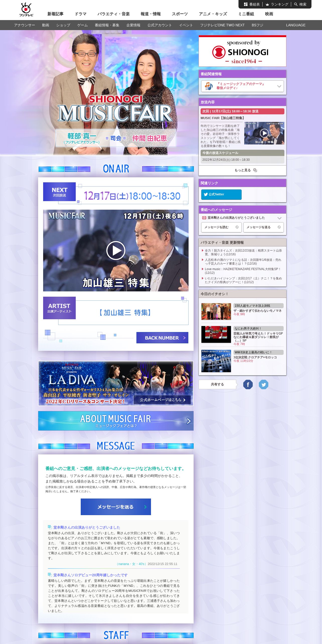
Task: Go to ショップ in the sub navigation
Action: click(x=63, y=25)
